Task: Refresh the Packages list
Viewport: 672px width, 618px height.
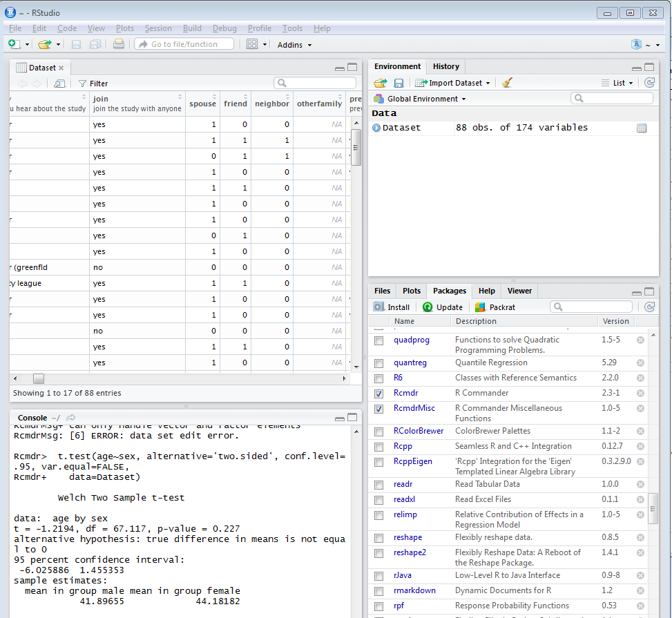Action: pyautogui.click(x=649, y=307)
